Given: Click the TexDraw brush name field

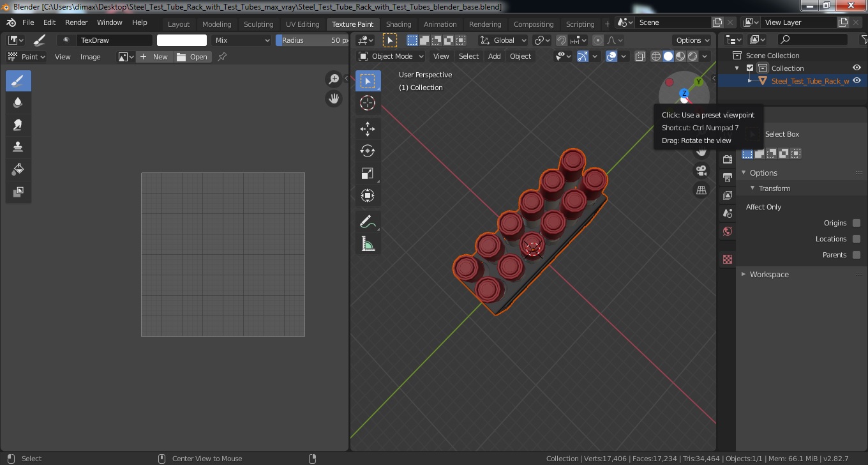Looking at the screenshot, I should (x=114, y=40).
